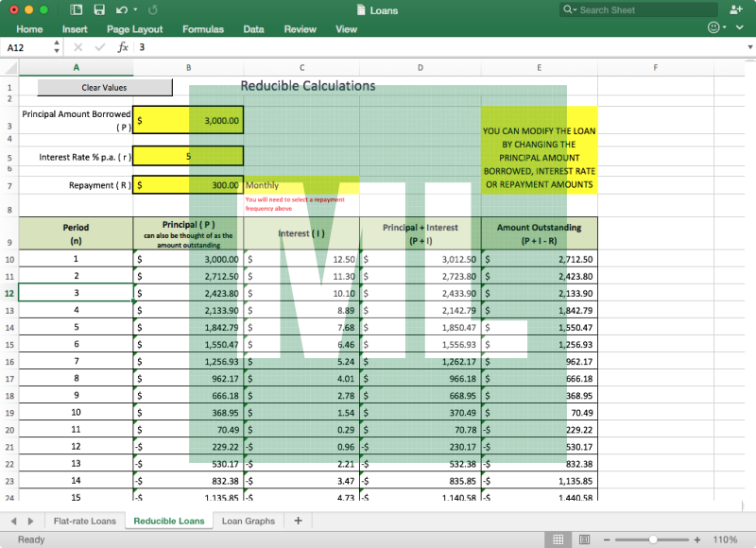Image resolution: width=756 pixels, height=548 pixels.
Task: Click the zoom in plus icon
Action: click(x=696, y=539)
